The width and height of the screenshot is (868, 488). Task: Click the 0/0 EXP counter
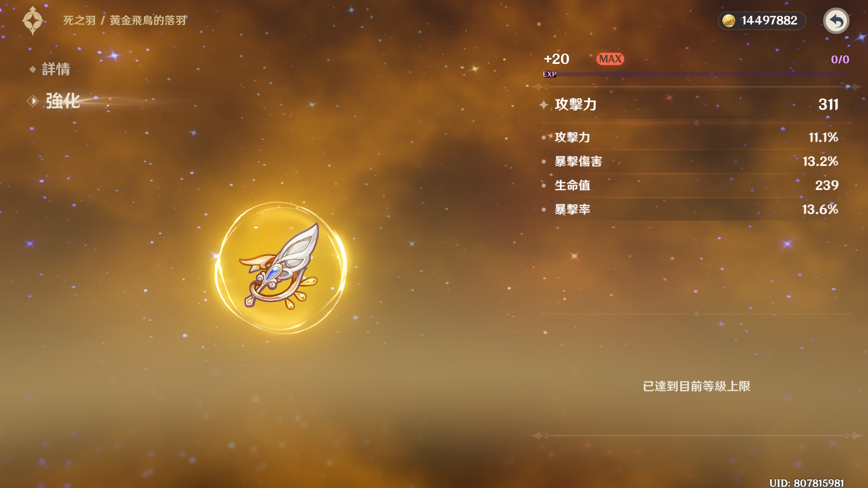pos(840,59)
